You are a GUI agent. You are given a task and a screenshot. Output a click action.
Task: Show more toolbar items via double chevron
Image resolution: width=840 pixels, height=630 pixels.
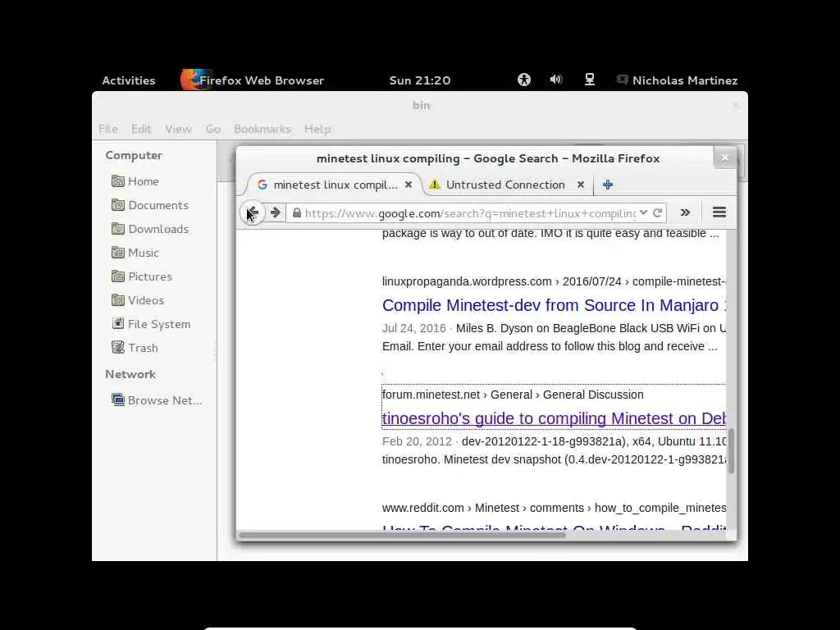685,212
